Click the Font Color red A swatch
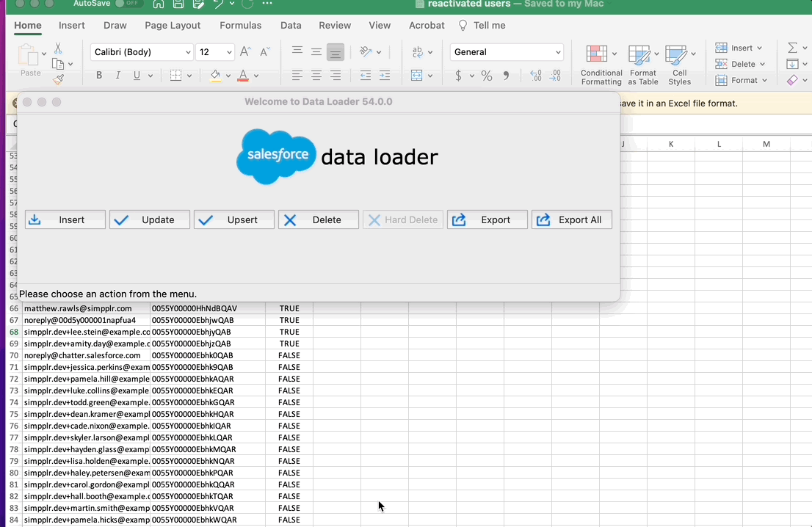This screenshot has height=527, width=812. click(243, 76)
